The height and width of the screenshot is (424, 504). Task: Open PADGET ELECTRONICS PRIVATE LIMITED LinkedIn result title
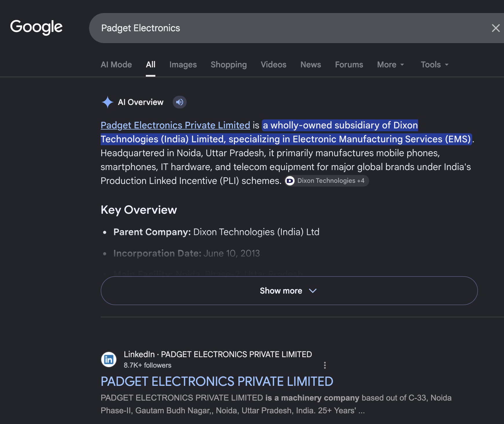(x=217, y=381)
